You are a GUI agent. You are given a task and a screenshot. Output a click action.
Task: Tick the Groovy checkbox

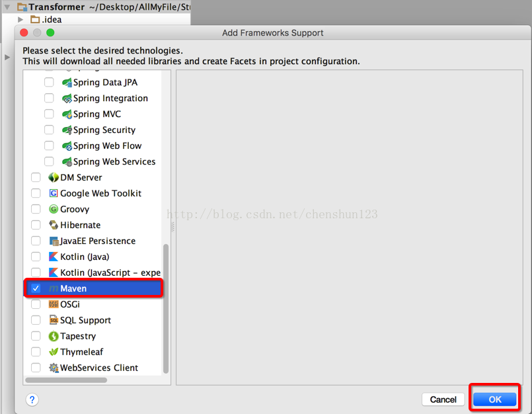(36, 209)
